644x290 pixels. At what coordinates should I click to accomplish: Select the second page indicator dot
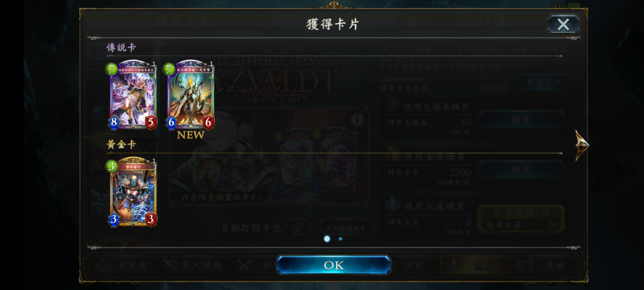341,239
